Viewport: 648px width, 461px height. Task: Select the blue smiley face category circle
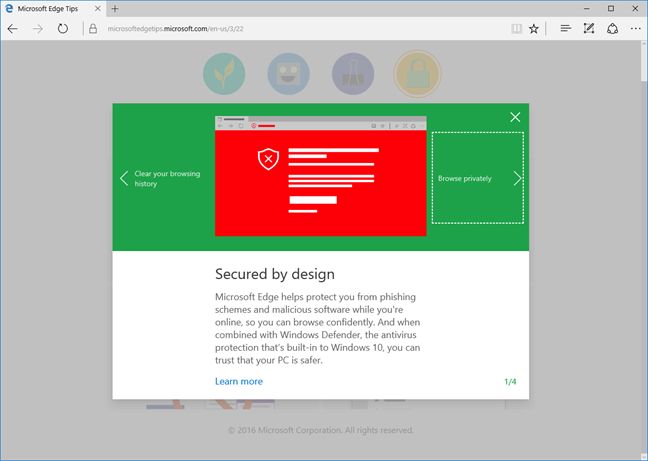point(288,74)
